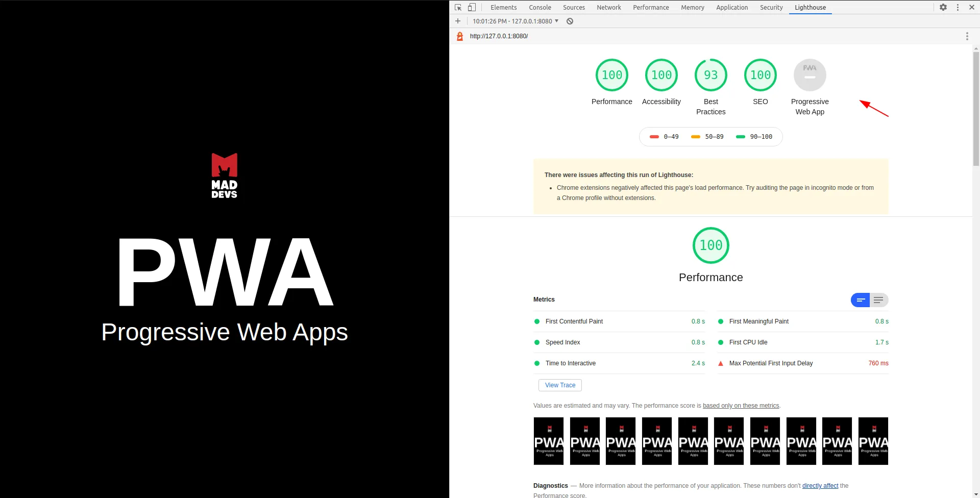Select the last filmstrip thumbnail

(873, 441)
